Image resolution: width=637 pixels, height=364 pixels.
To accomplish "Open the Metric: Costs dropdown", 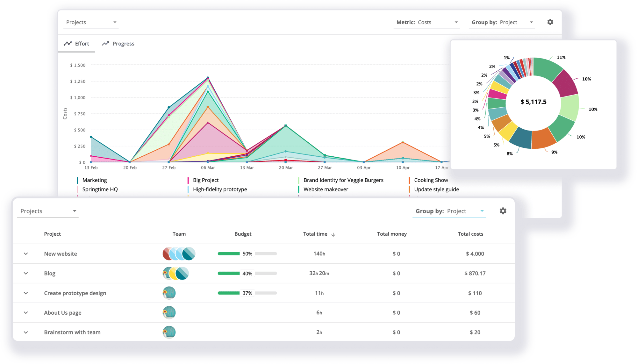I will 427,22.
